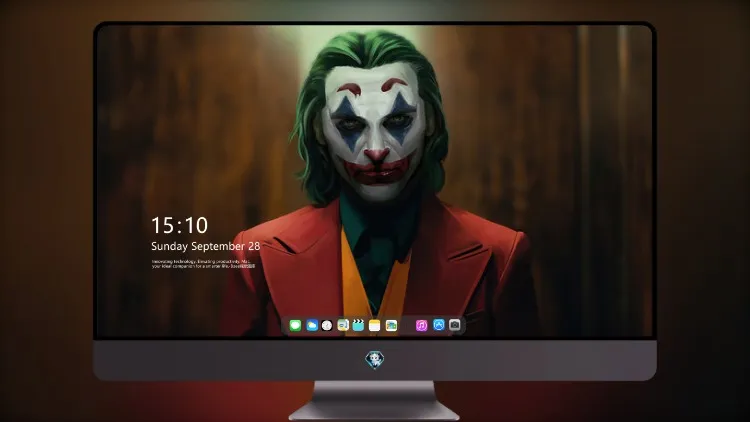This screenshot has width=750, height=422.
Task: Click the 15:10 clock widget
Action: 179,225
